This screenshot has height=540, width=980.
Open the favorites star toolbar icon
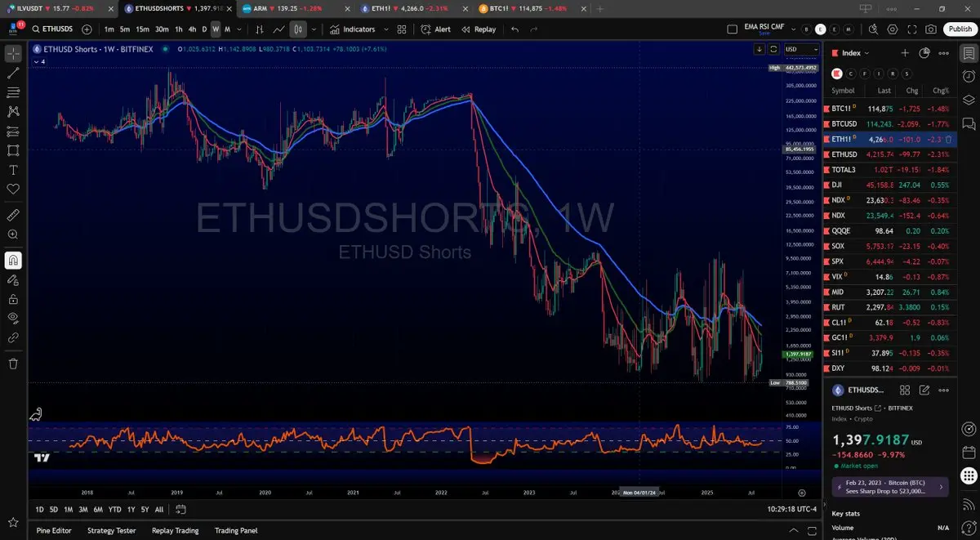click(13, 522)
